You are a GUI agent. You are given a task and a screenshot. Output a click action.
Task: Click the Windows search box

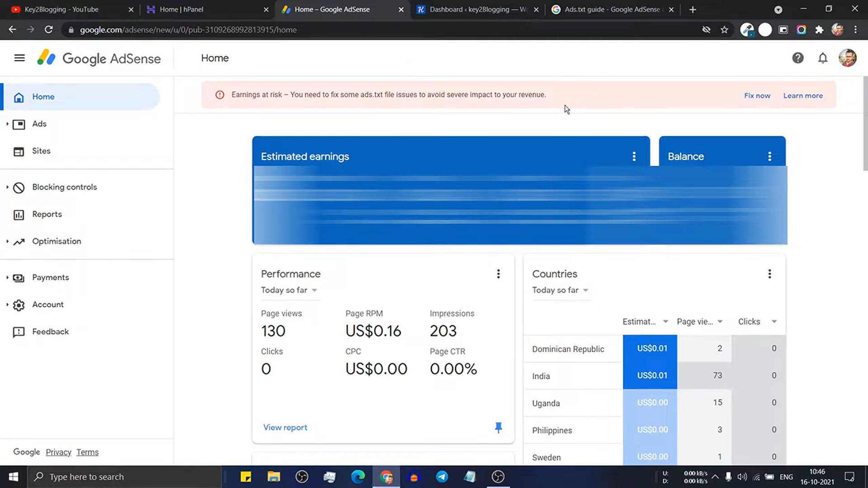(x=125, y=477)
